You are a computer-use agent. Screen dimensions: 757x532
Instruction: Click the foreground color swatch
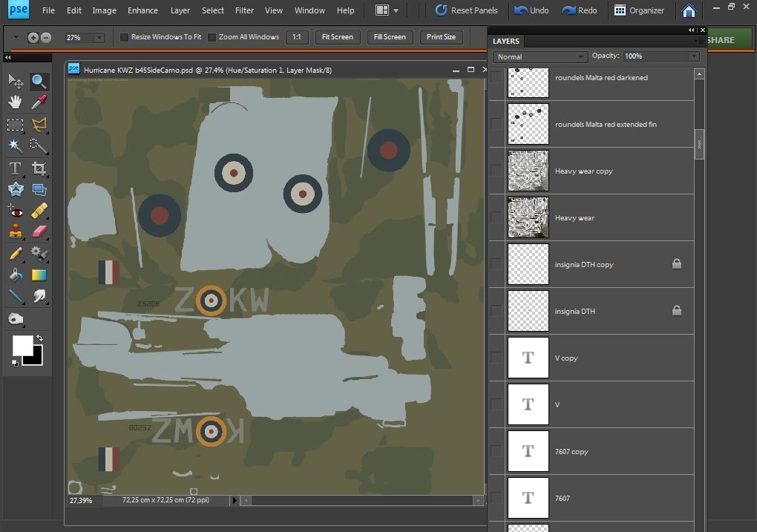(x=22, y=345)
